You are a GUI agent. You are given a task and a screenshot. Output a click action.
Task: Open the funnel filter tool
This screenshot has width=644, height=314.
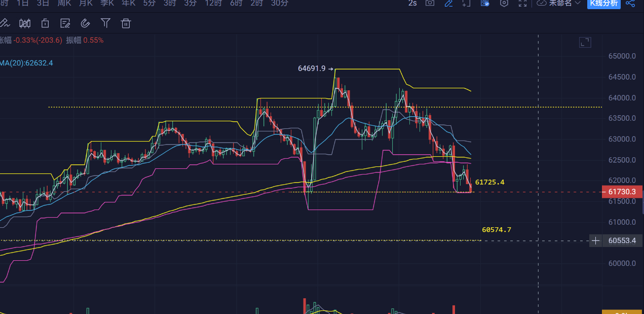(x=105, y=23)
